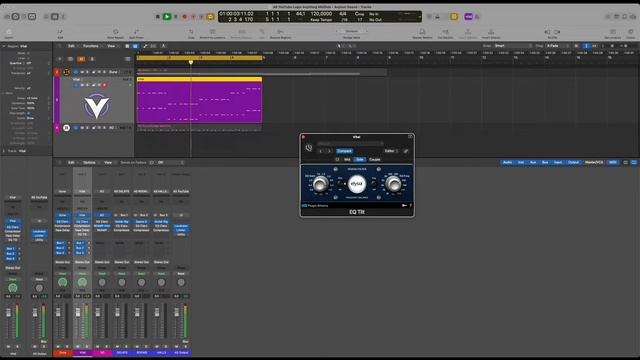The height and width of the screenshot is (360, 640).
Task: Click the Bus 1 send on inspector Vital strip
Action: 10,249
